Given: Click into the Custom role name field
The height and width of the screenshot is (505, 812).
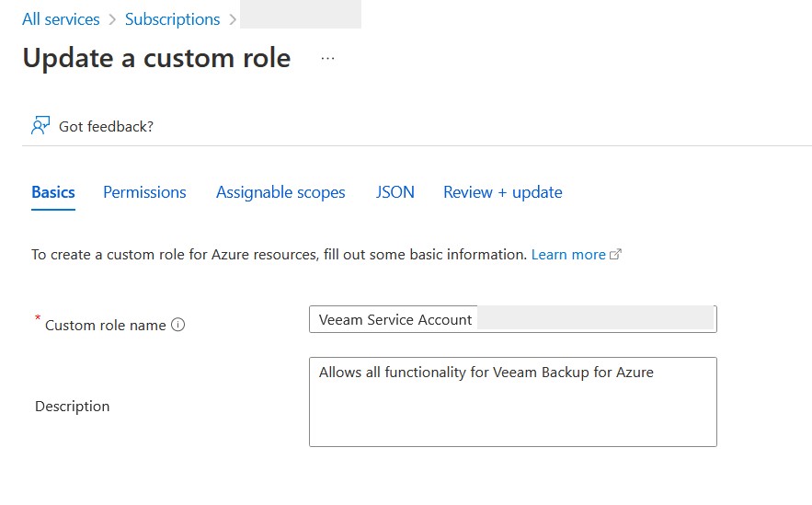Looking at the screenshot, I should (x=513, y=319).
